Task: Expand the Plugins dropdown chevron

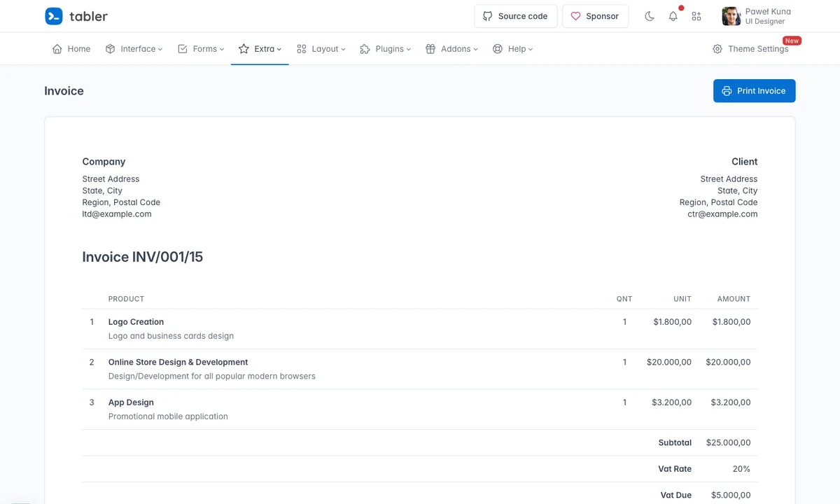Action: click(x=409, y=49)
